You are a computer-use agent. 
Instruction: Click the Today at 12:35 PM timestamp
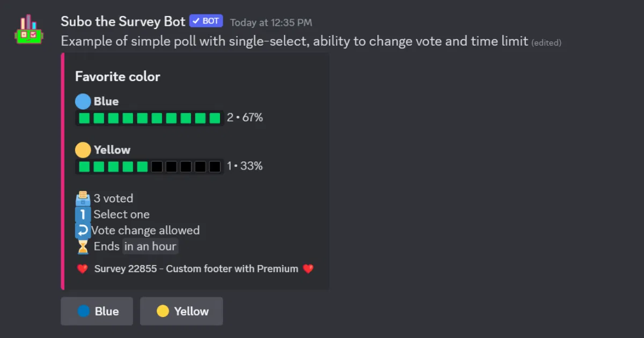pos(271,23)
